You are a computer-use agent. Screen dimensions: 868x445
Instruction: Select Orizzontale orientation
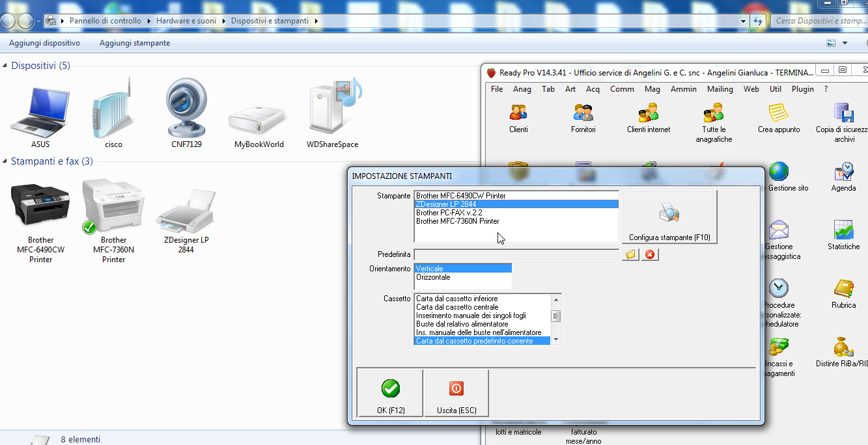pos(463,276)
